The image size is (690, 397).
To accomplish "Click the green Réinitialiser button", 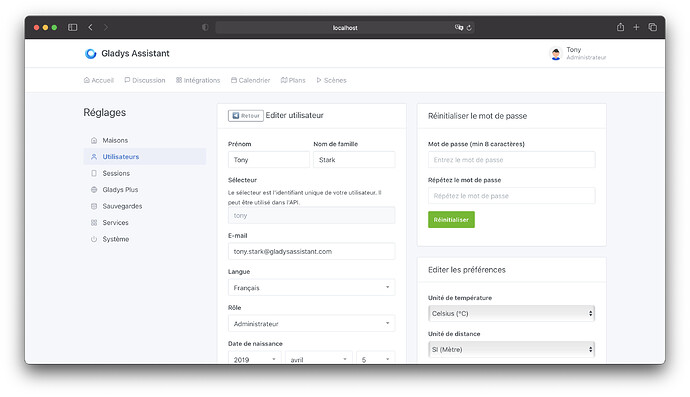I will click(x=451, y=220).
